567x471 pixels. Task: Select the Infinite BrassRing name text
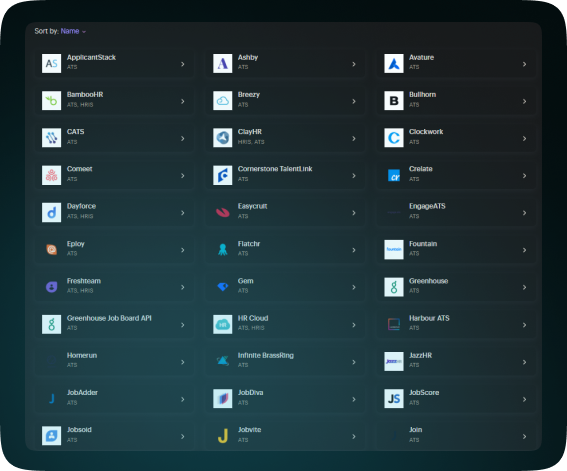click(266, 356)
